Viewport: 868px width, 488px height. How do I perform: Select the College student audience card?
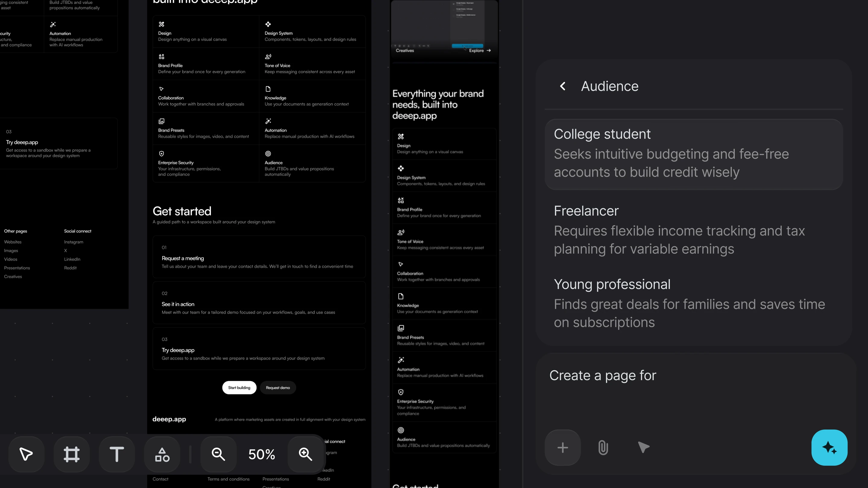[694, 154]
